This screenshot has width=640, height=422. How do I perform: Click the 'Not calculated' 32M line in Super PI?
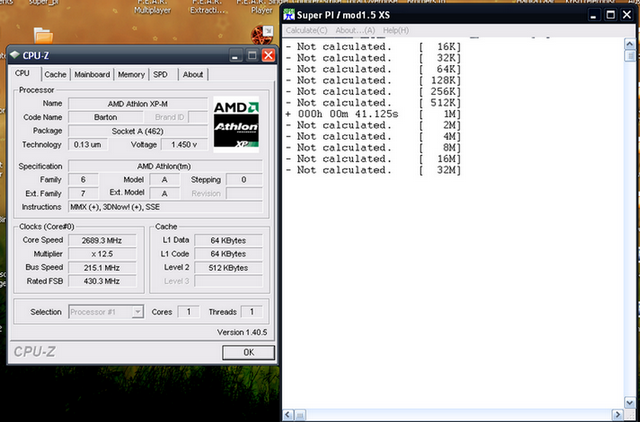pyautogui.click(x=373, y=170)
